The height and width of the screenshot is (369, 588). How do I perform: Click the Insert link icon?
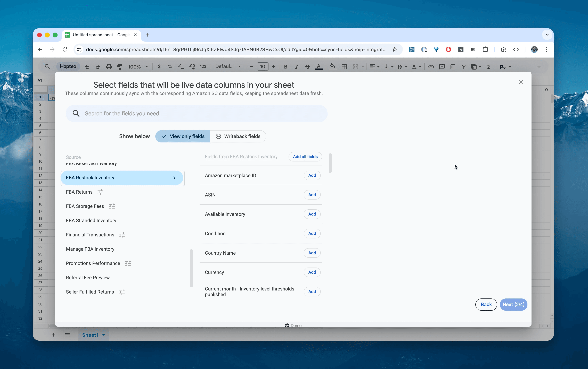point(431,67)
